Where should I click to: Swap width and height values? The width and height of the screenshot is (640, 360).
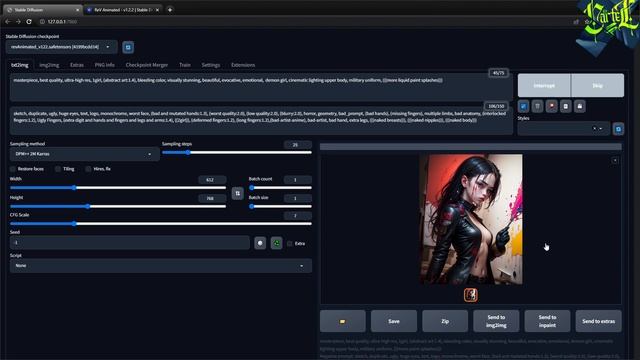coord(238,193)
